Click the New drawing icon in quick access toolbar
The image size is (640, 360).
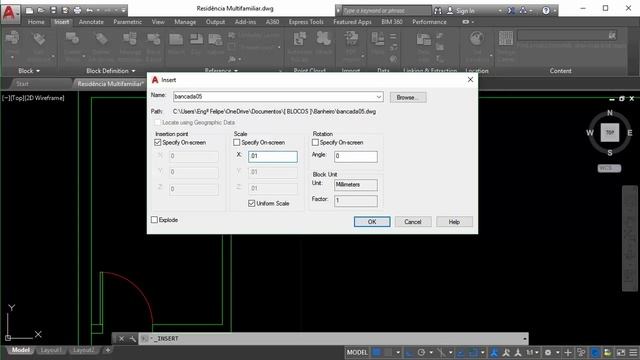pyautogui.click(x=29, y=10)
